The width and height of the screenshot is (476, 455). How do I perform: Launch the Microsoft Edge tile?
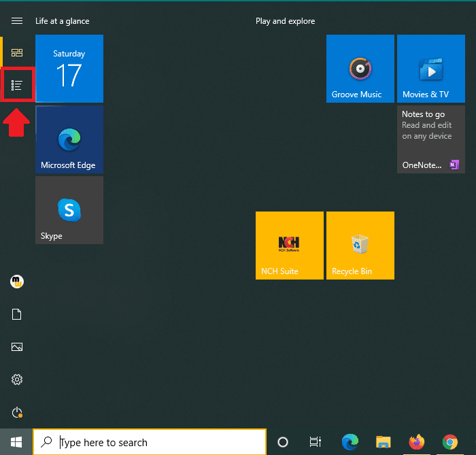(69, 139)
